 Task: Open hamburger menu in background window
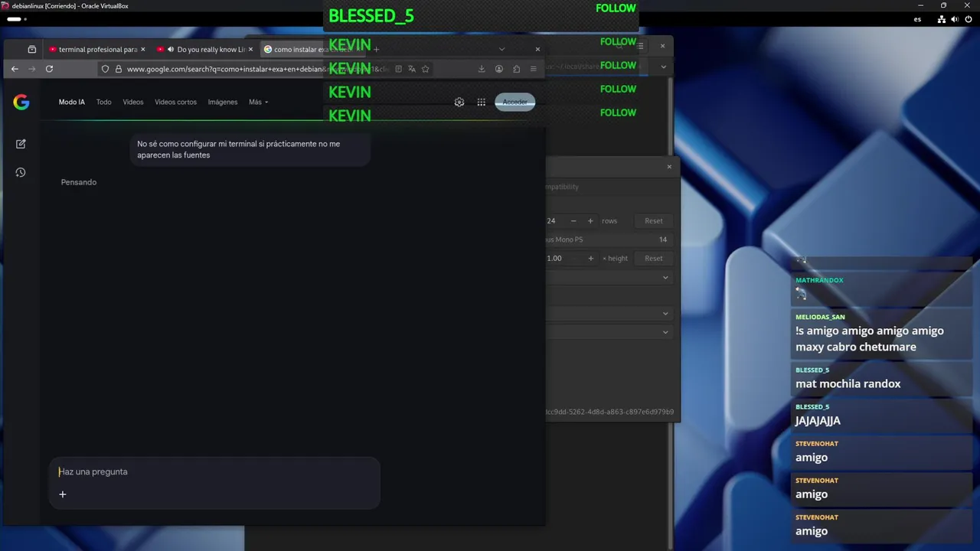(x=641, y=46)
